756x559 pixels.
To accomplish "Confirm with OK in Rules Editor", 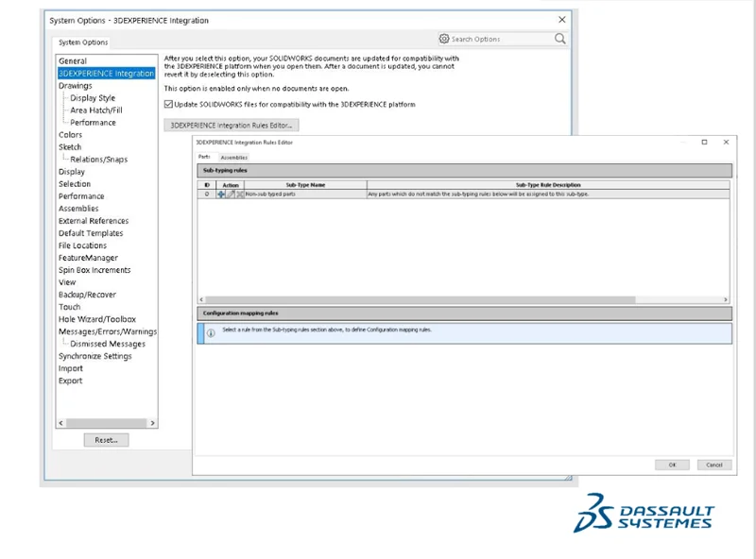I will (x=672, y=465).
